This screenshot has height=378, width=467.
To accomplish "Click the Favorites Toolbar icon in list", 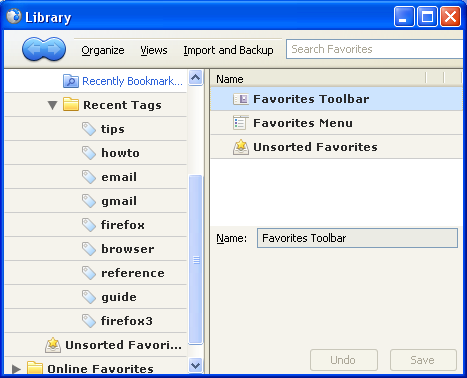I will click(x=241, y=99).
